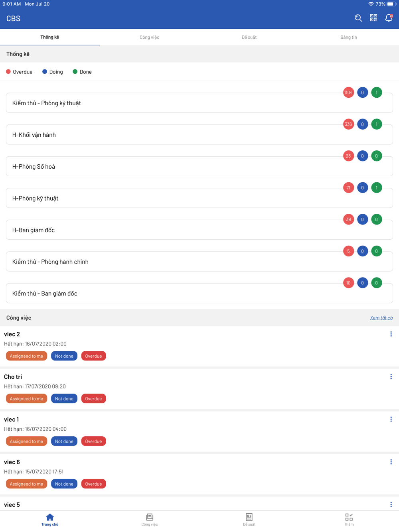Switch to the Công việc top tab
Image resolution: width=399 pixels, height=532 pixels.
150,37
